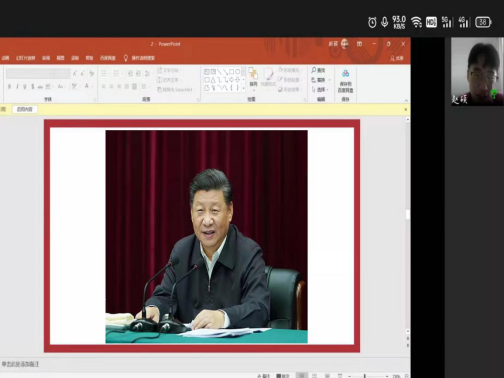This screenshot has width=504, height=378.
Task: Click the Tell Me search box tab
Action: click(139, 58)
